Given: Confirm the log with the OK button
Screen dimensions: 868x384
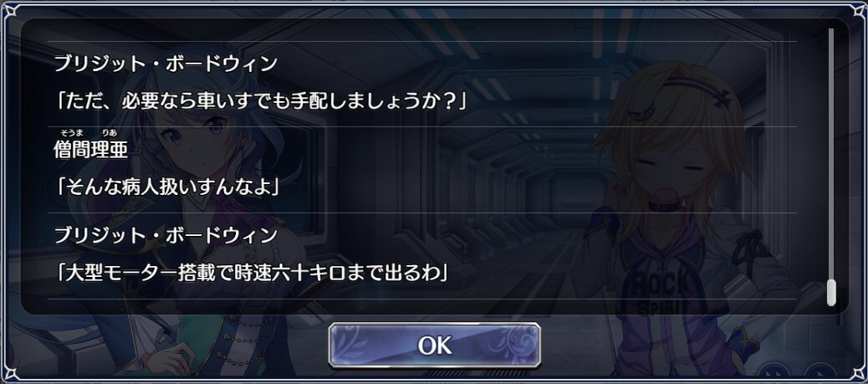Looking at the screenshot, I should 434,346.
